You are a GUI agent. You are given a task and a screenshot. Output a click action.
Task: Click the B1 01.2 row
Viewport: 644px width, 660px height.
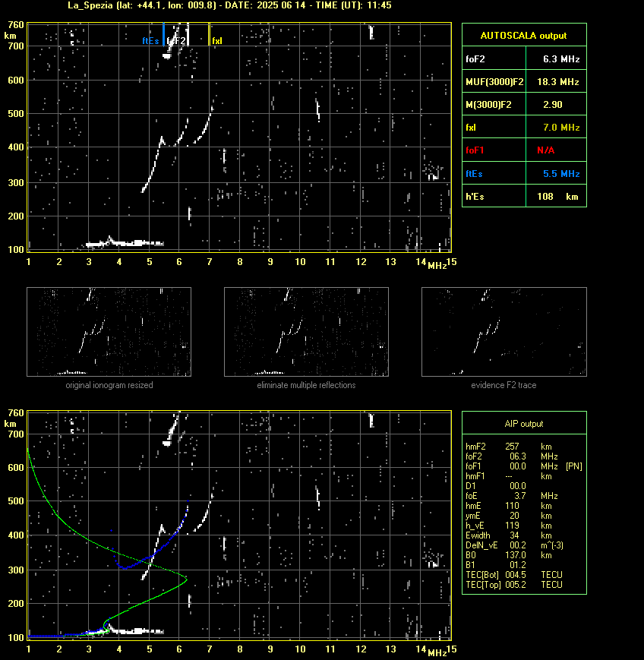tap(496, 565)
